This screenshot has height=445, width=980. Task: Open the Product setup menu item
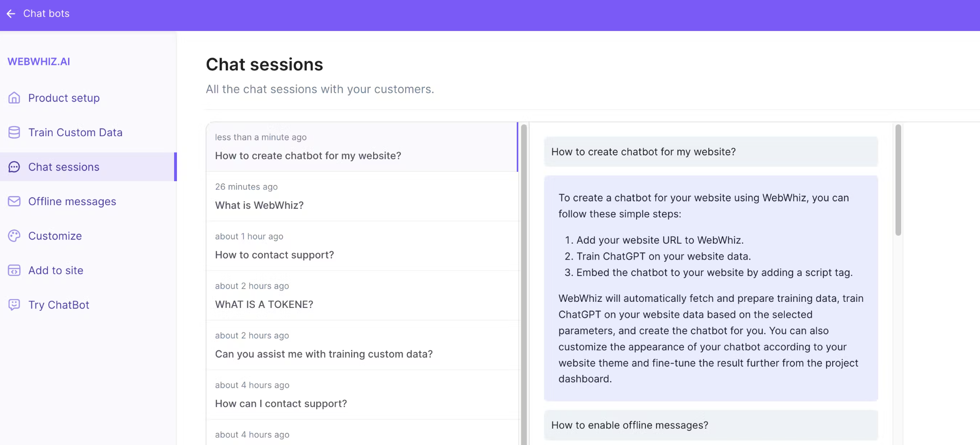64,98
